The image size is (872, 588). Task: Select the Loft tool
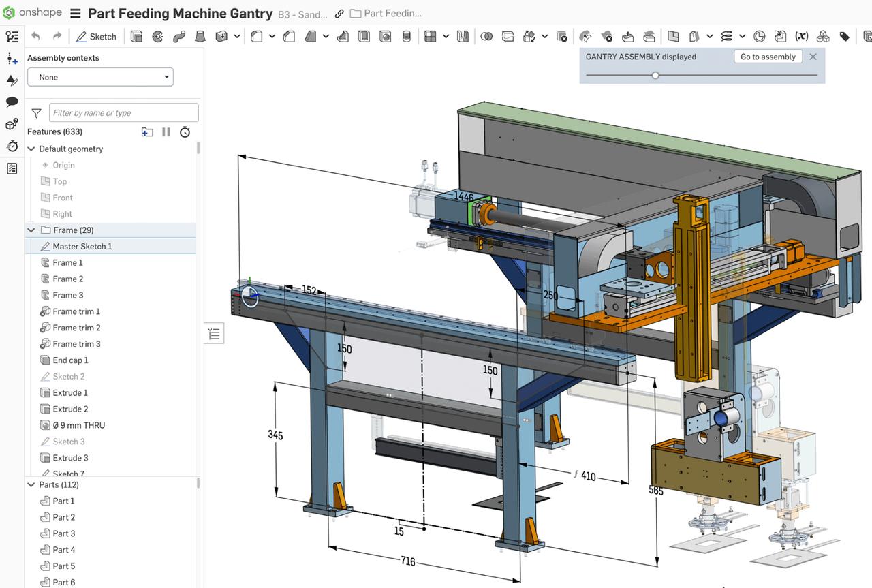pos(200,36)
